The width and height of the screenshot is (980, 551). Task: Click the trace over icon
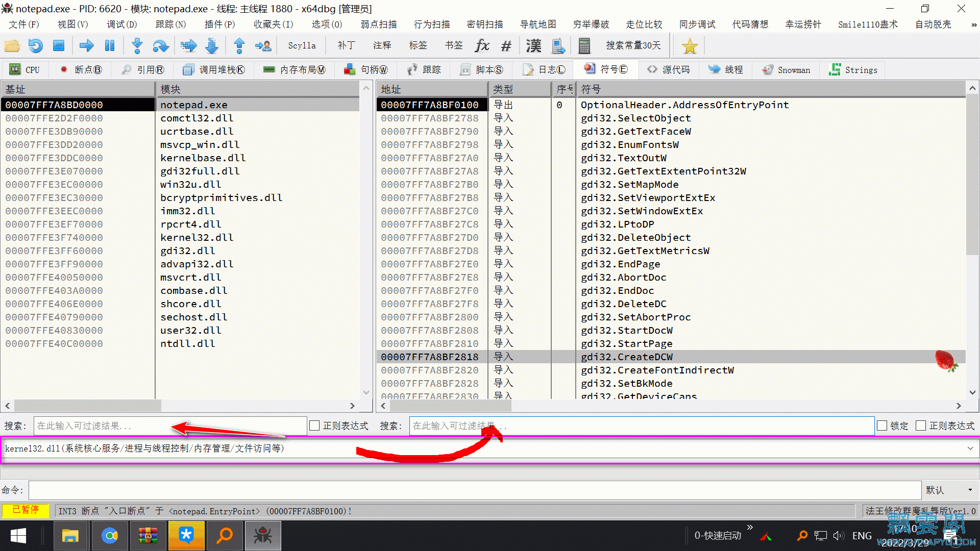coord(212,46)
